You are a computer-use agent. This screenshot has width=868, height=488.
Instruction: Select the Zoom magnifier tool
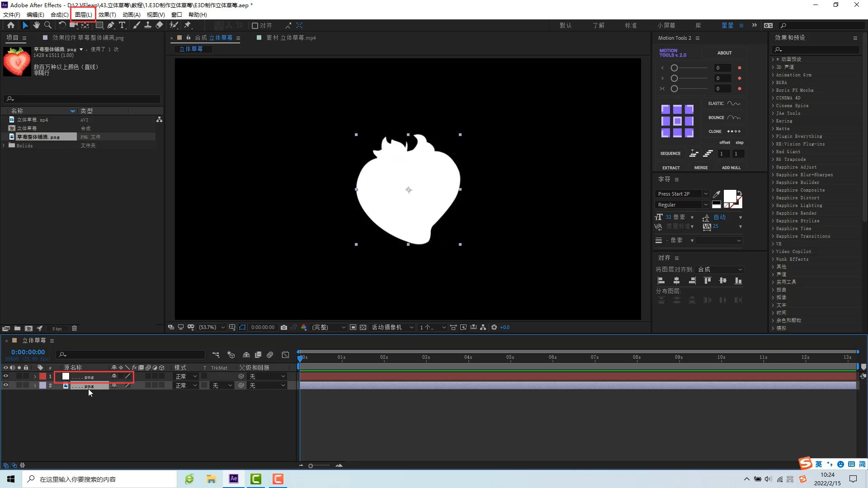[47, 25]
